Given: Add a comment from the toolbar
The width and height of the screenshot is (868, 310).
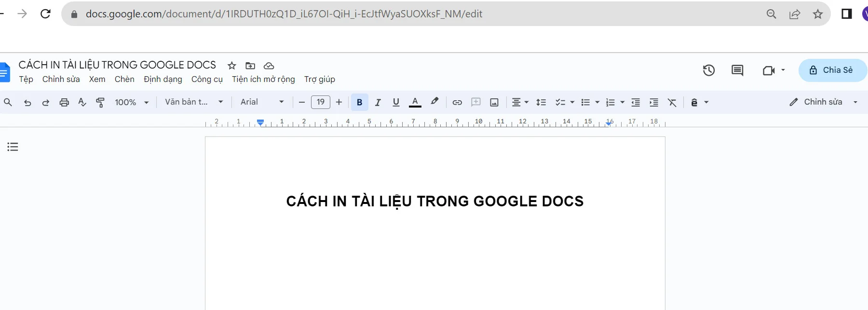Looking at the screenshot, I should click(x=476, y=102).
